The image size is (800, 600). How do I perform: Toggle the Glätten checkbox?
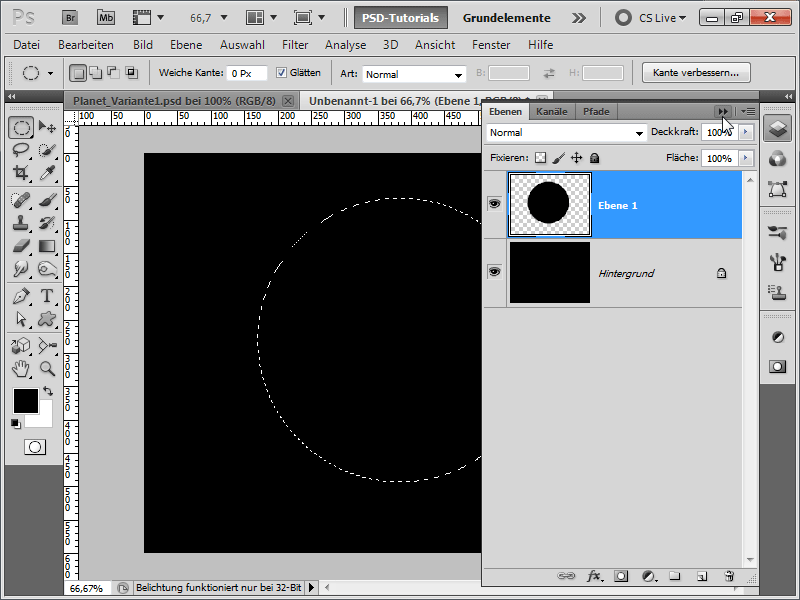click(281, 72)
